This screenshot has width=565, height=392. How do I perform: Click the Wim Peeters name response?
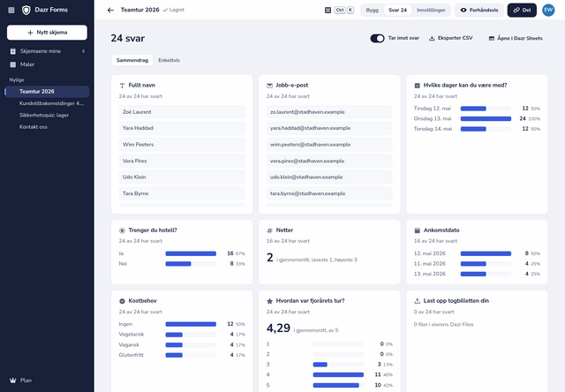pos(182,145)
